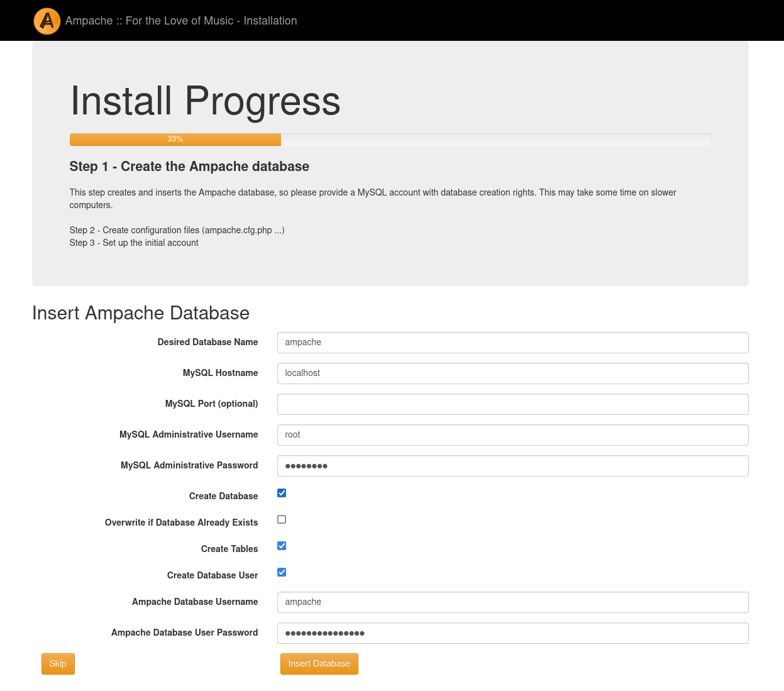Click the 'MySQL Port (optional)' label

[x=211, y=404]
